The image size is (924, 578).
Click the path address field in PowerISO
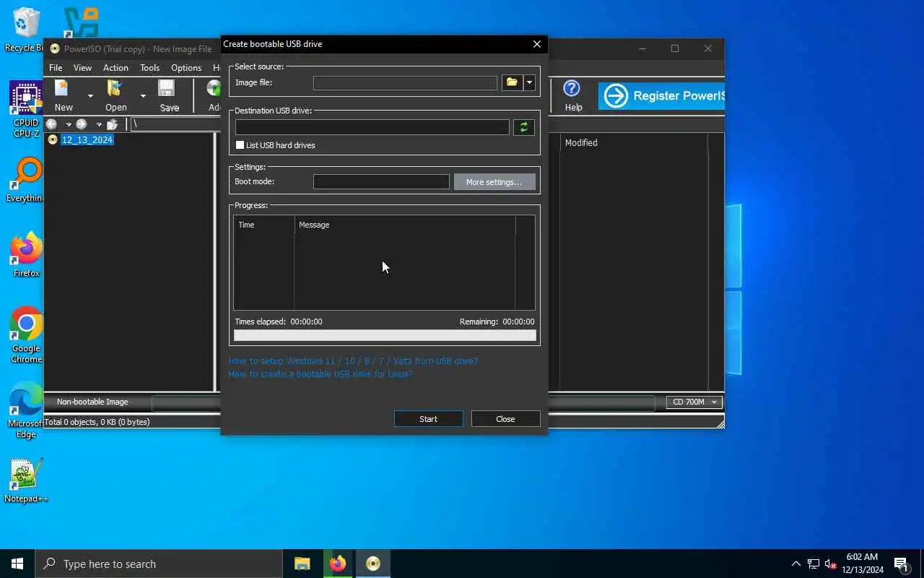[x=175, y=124]
